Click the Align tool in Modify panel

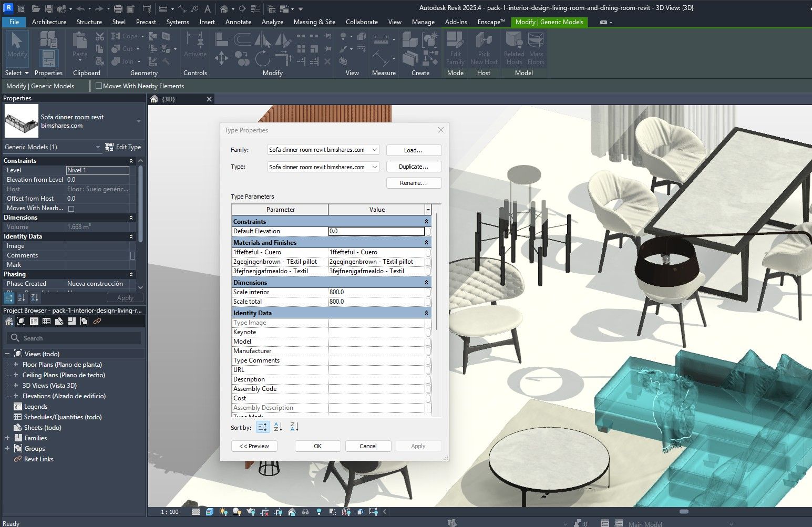221,39
